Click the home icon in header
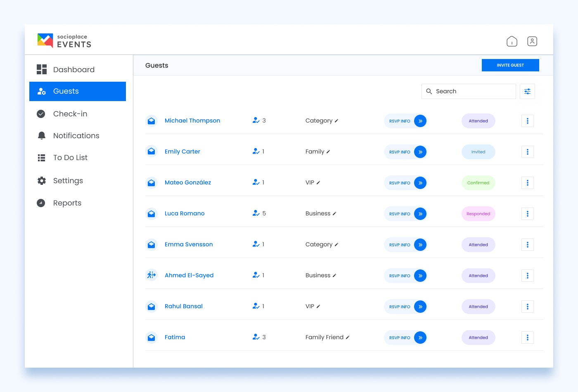 512,41
